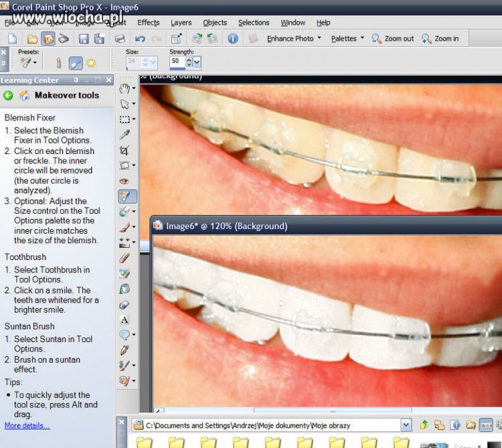Select the Pick arrow tool
This screenshot has width=502, height=448.
124,104
